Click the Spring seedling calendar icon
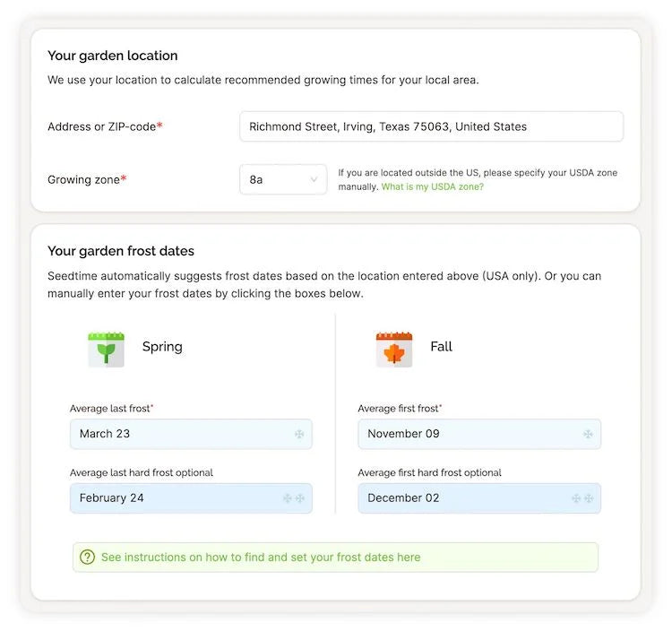The width and height of the screenshot is (672, 631). point(106,349)
